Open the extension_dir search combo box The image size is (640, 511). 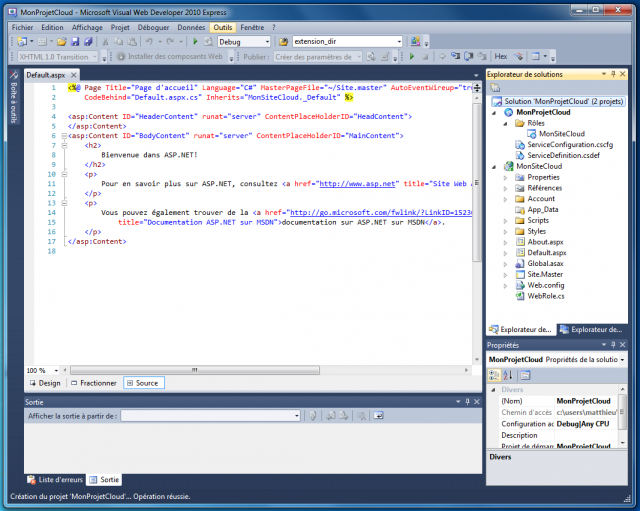point(399,42)
